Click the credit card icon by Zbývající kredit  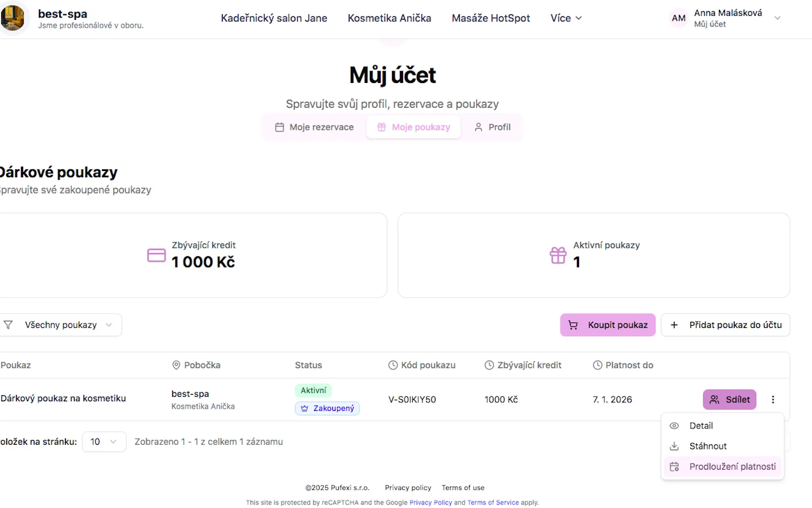point(156,255)
